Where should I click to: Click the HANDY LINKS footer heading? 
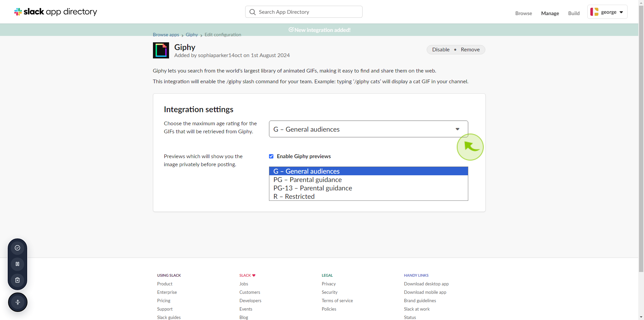[416, 275]
